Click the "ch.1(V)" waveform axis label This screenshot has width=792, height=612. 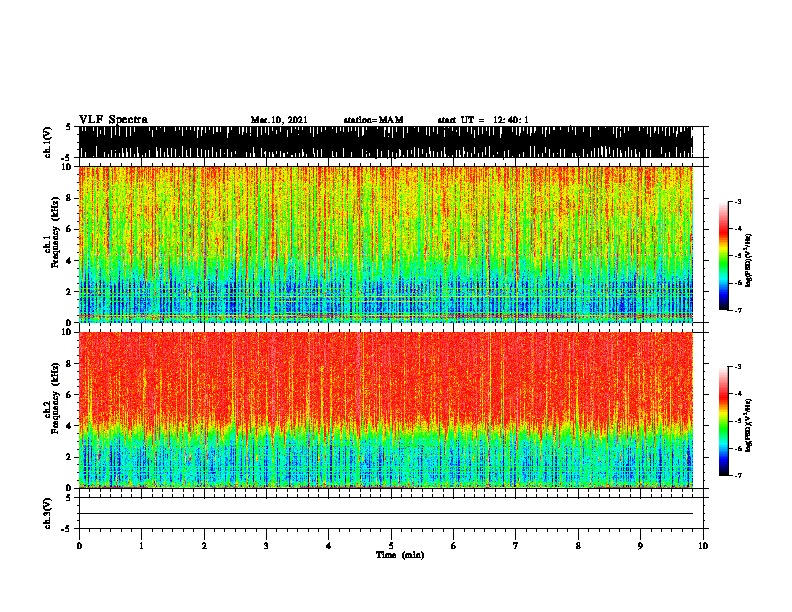[x=48, y=142]
